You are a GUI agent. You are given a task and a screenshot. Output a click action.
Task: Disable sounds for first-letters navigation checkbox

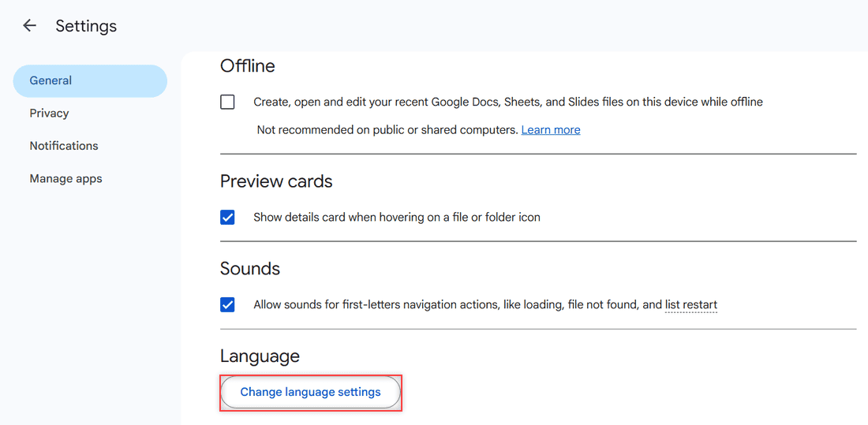click(227, 305)
